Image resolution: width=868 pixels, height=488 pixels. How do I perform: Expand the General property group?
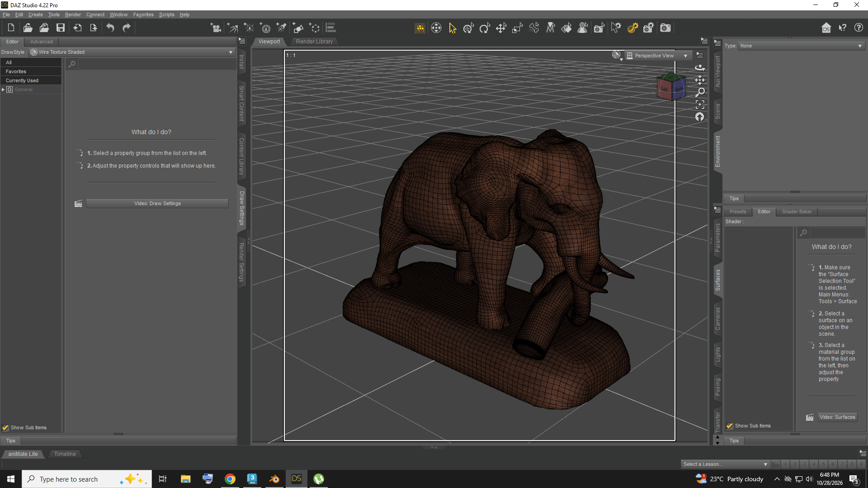click(x=3, y=89)
